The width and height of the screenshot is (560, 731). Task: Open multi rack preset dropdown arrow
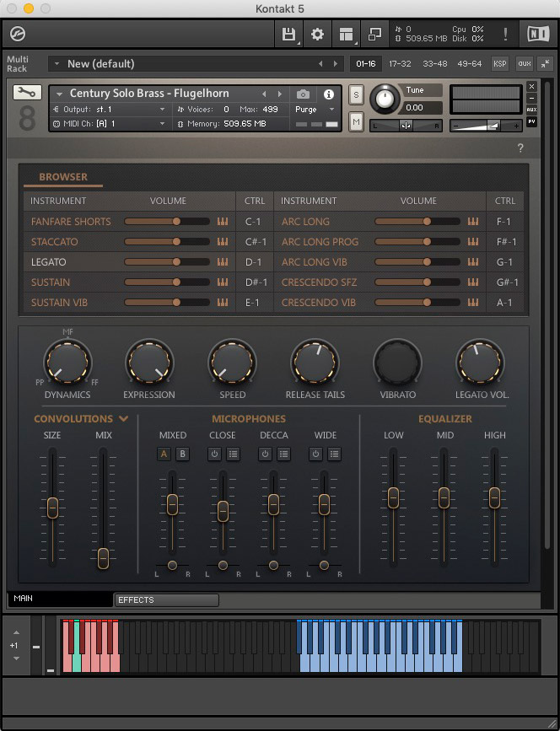57,64
